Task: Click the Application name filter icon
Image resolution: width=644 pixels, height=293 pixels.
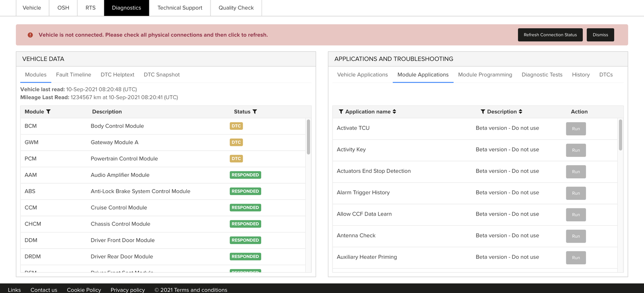Action: (x=341, y=112)
